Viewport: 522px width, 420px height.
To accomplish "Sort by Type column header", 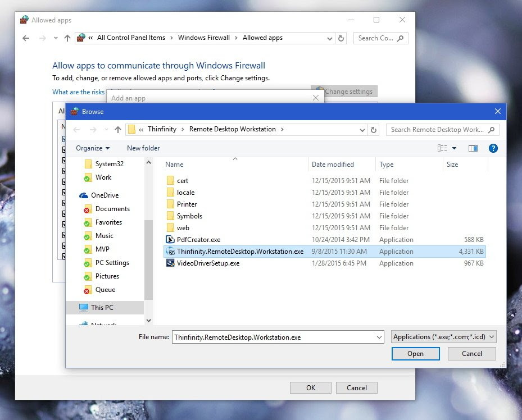I will 386,165.
